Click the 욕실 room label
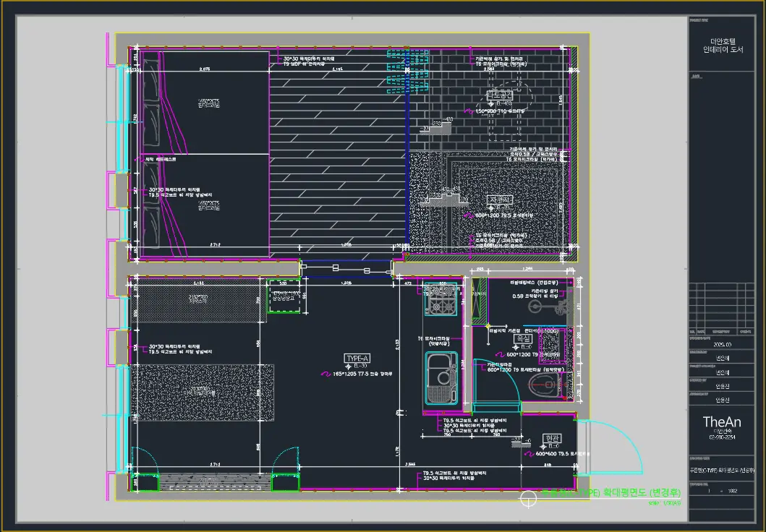The height and width of the screenshot is (532, 766). click(523, 339)
